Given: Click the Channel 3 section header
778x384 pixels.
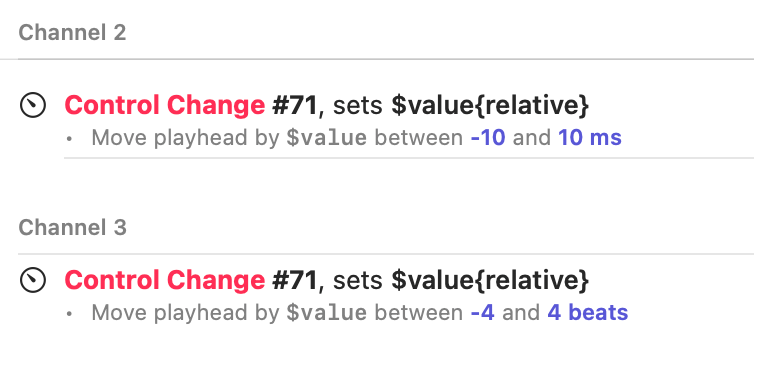Looking at the screenshot, I should pos(72,227).
